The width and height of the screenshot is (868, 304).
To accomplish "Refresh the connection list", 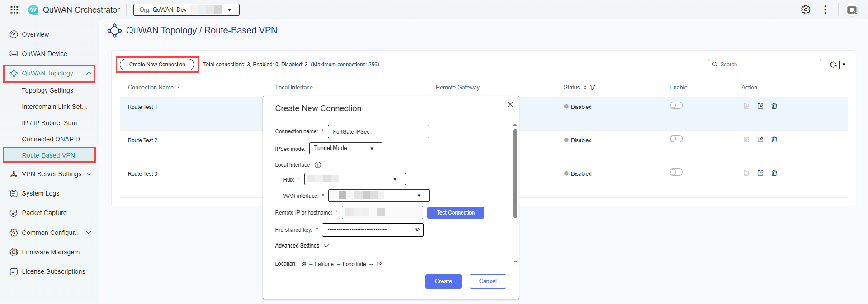I will tap(833, 65).
